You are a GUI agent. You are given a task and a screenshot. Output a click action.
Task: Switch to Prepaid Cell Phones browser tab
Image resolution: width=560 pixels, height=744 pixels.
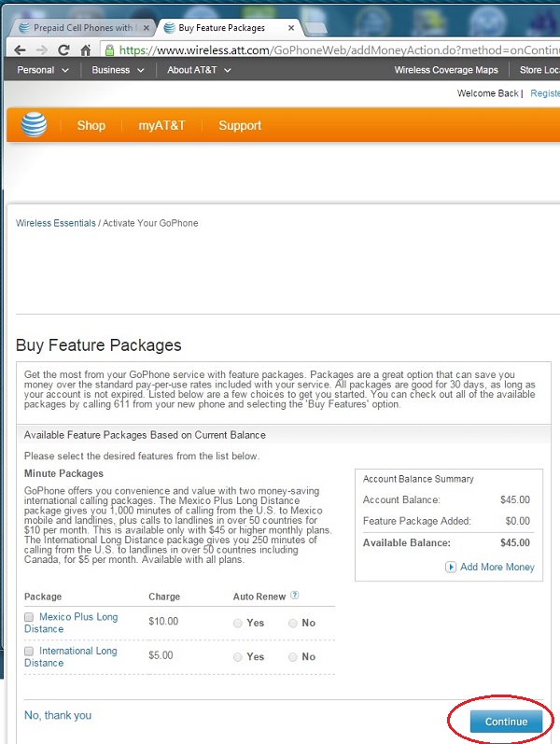(83, 27)
